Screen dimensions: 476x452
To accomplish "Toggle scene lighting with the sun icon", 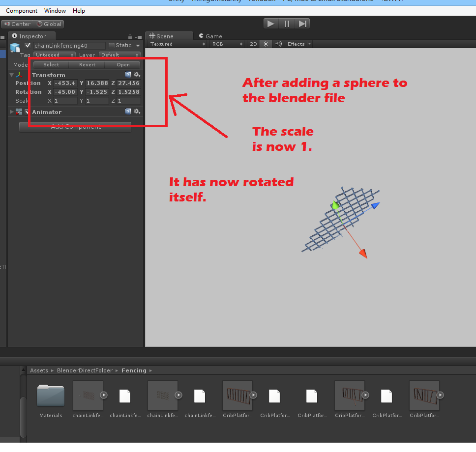I will tap(265, 44).
